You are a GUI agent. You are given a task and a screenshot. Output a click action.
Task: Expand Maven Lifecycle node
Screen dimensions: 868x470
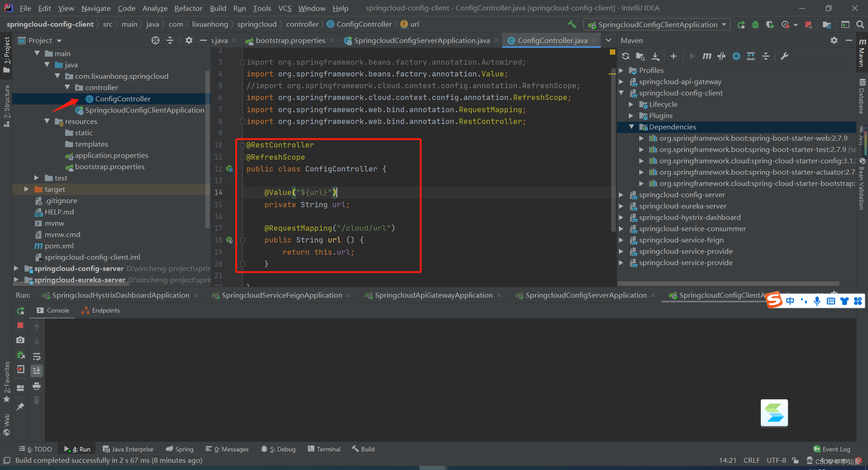click(x=631, y=104)
